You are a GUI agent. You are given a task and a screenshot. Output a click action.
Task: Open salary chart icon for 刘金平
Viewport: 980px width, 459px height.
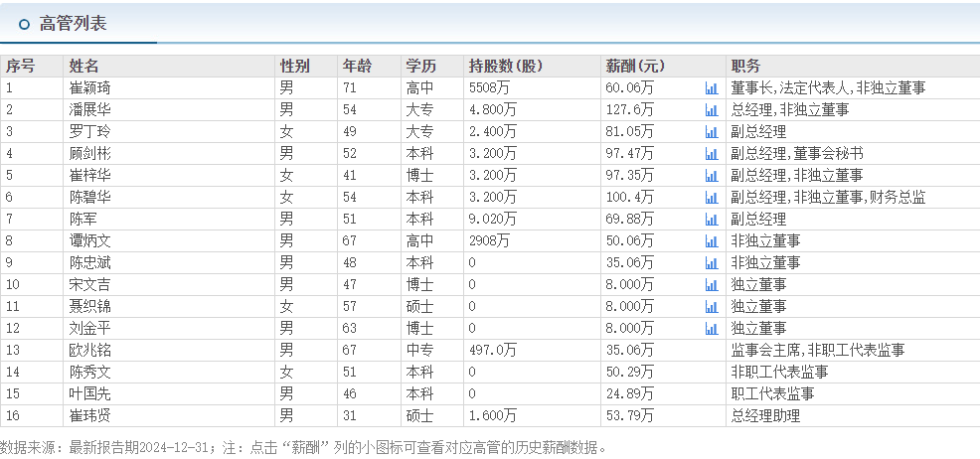(x=711, y=329)
